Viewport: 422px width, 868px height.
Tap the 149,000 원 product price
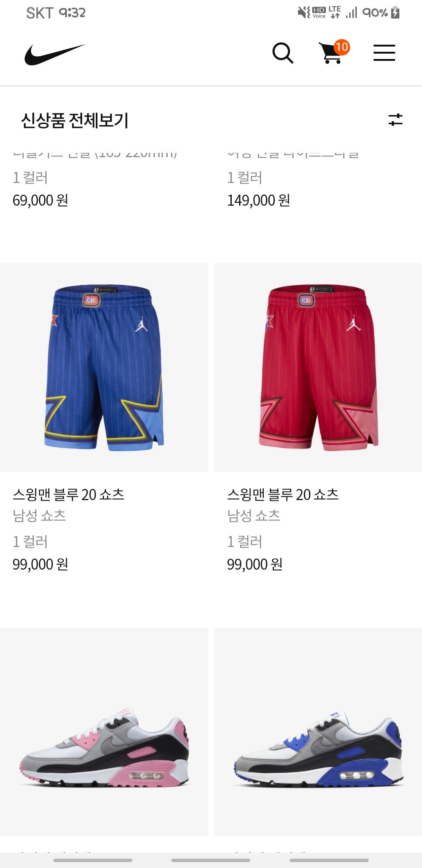click(259, 201)
